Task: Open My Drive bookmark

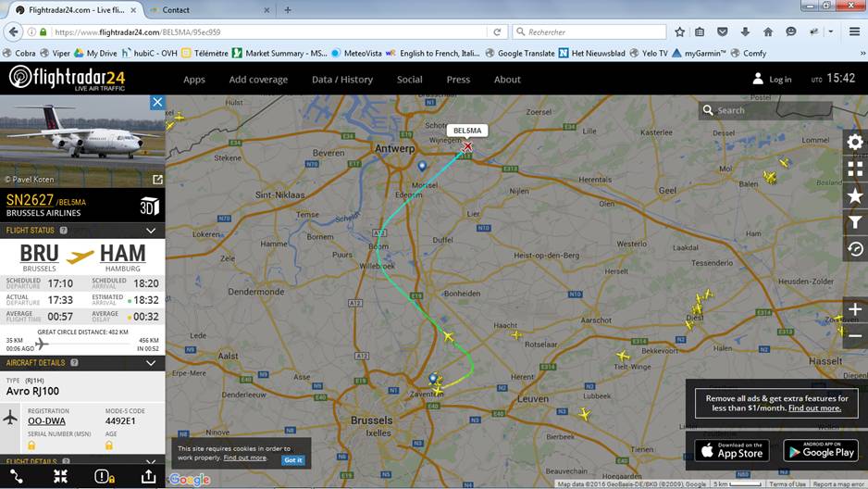Action: click(95, 53)
